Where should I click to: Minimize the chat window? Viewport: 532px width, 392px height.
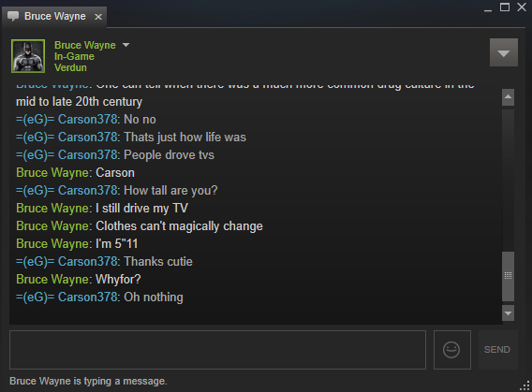point(488,8)
